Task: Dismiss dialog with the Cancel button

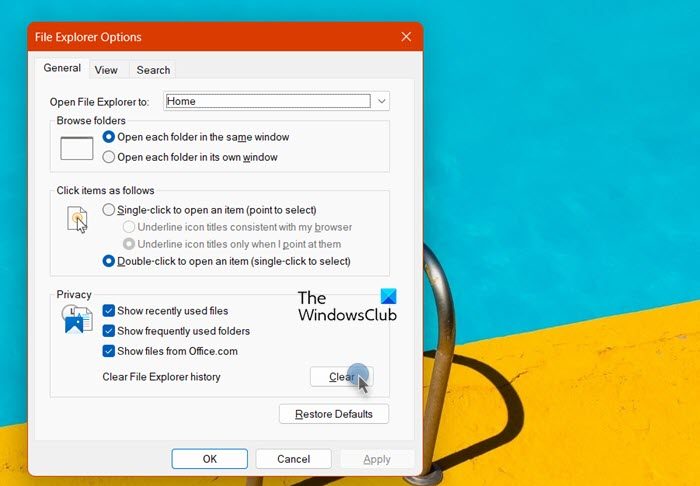Action: (293, 459)
